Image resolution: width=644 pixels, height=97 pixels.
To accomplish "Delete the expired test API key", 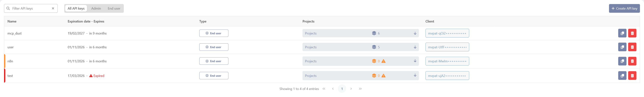I will coord(632,75).
